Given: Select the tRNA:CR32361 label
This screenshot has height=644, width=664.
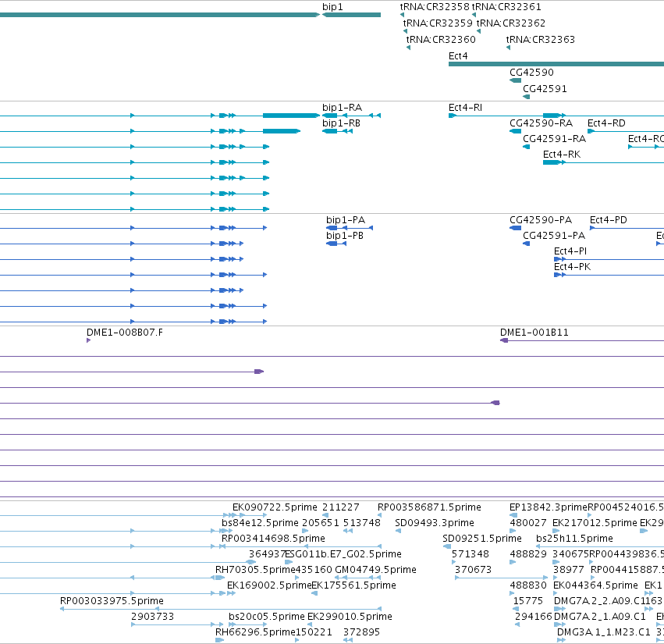Looking at the screenshot, I should click(x=506, y=7).
